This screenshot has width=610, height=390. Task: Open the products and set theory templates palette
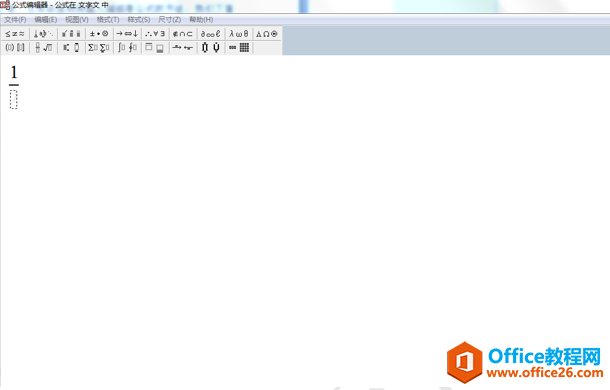[211, 47]
